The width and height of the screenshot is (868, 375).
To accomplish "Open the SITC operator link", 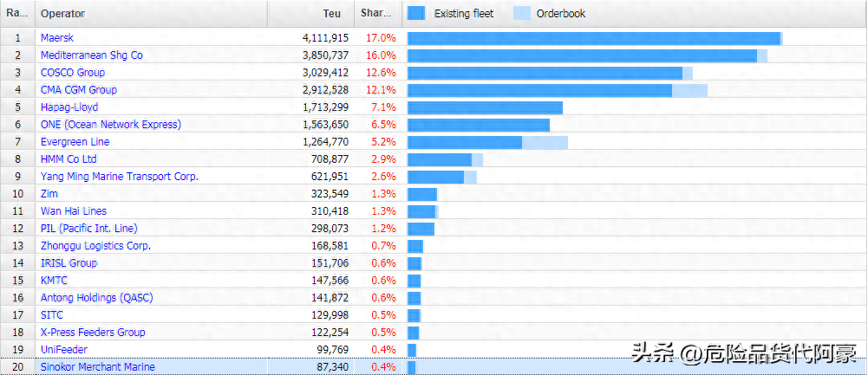I will pyautogui.click(x=52, y=314).
